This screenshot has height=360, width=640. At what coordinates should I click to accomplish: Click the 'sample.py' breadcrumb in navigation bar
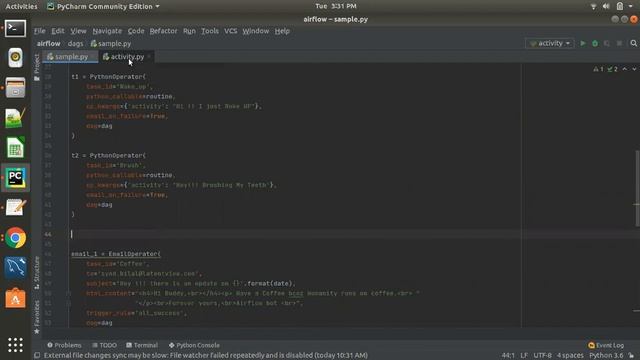pyautogui.click(x=111, y=43)
